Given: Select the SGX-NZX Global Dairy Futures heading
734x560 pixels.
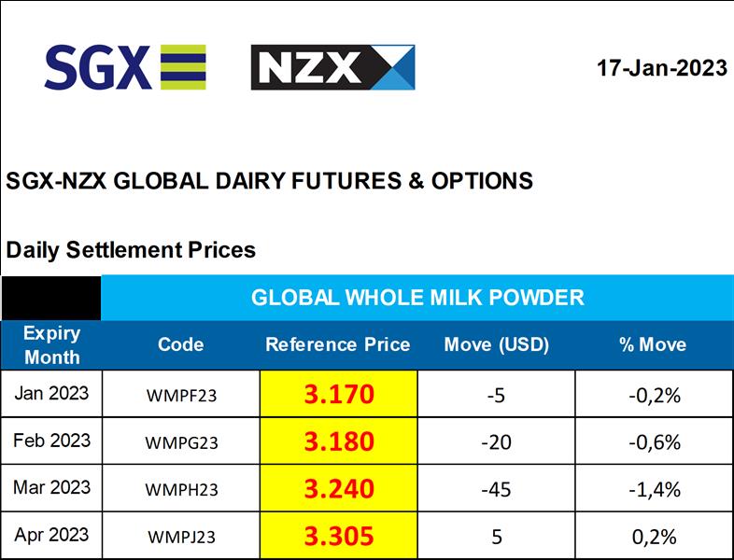Looking at the screenshot, I should (x=270, y=181).
